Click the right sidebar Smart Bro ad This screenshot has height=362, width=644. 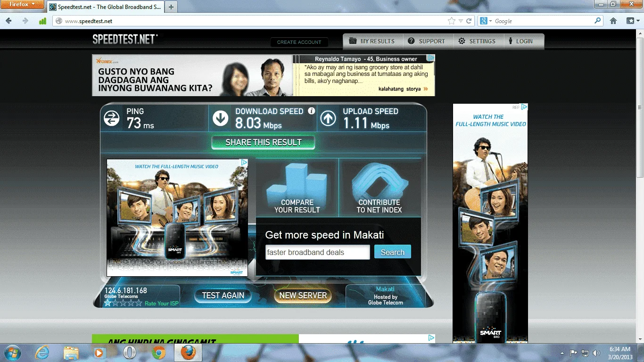(490, 223)
